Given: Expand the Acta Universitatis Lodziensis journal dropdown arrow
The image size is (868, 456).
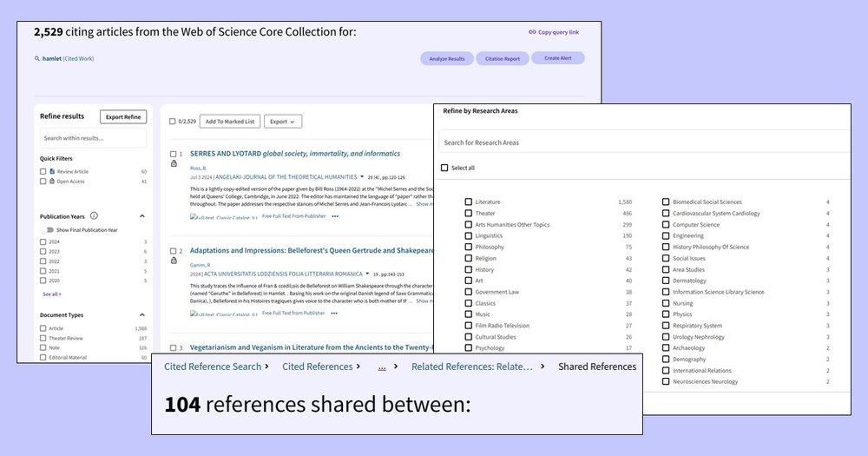Looking at the screenshot, I should 367,273.
